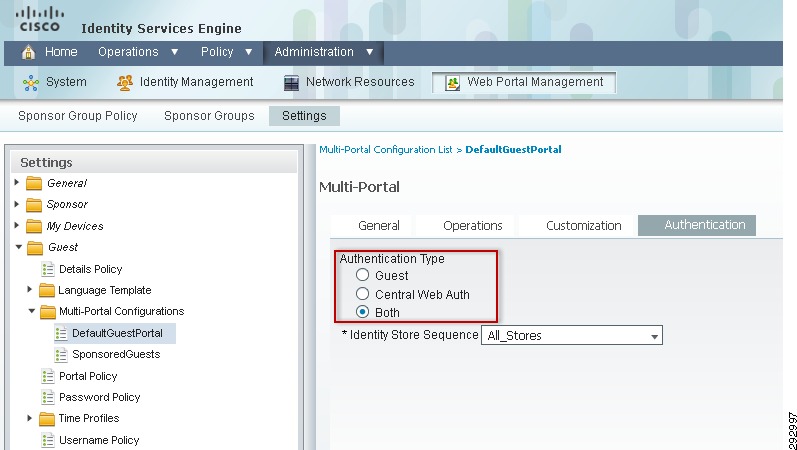
Task: Click the Multi-Portal Configurations folder icon
Action: pos(48,312)
